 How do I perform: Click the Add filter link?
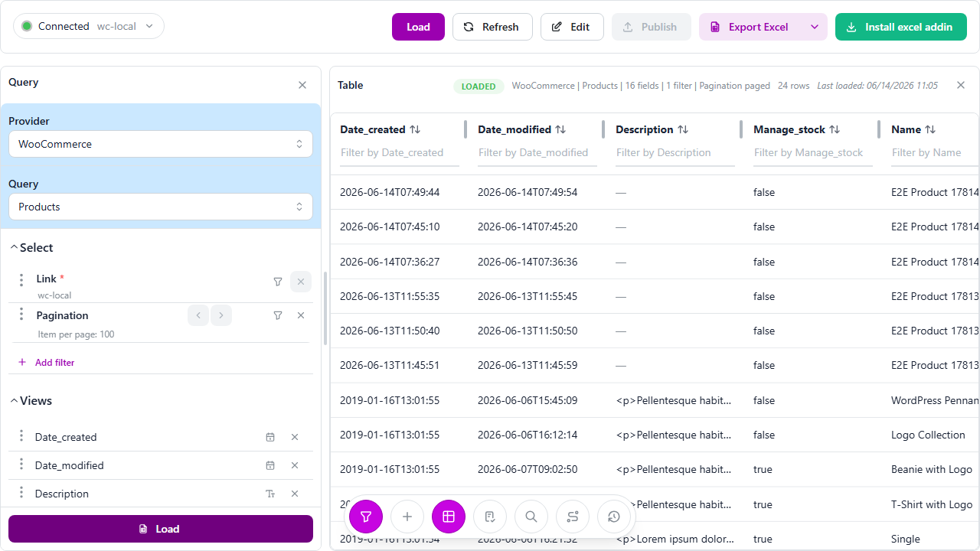[x=46, y=362]
